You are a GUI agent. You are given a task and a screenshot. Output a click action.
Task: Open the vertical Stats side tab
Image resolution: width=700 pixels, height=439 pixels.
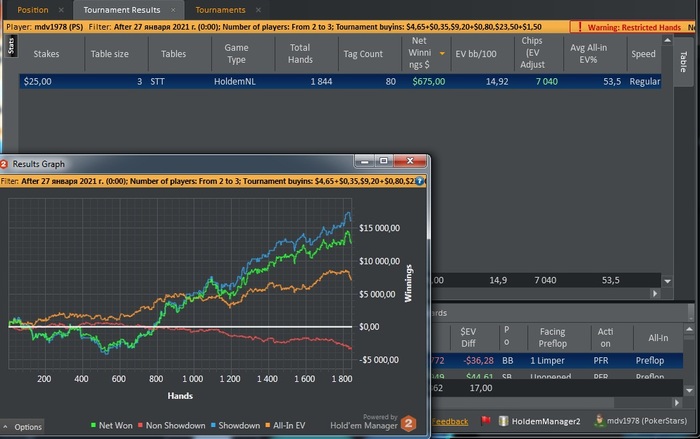coord(11,46)
